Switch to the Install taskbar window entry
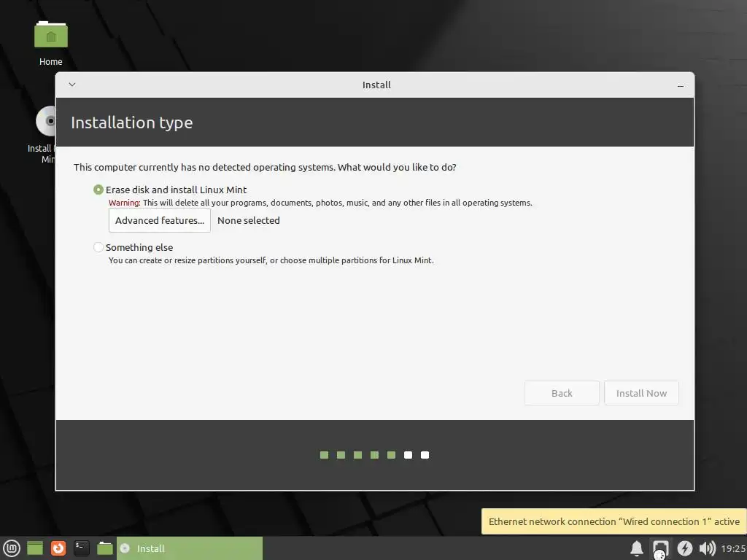This screenshot has height=560, width=747. pyautogui.click(x=190, y=548)
